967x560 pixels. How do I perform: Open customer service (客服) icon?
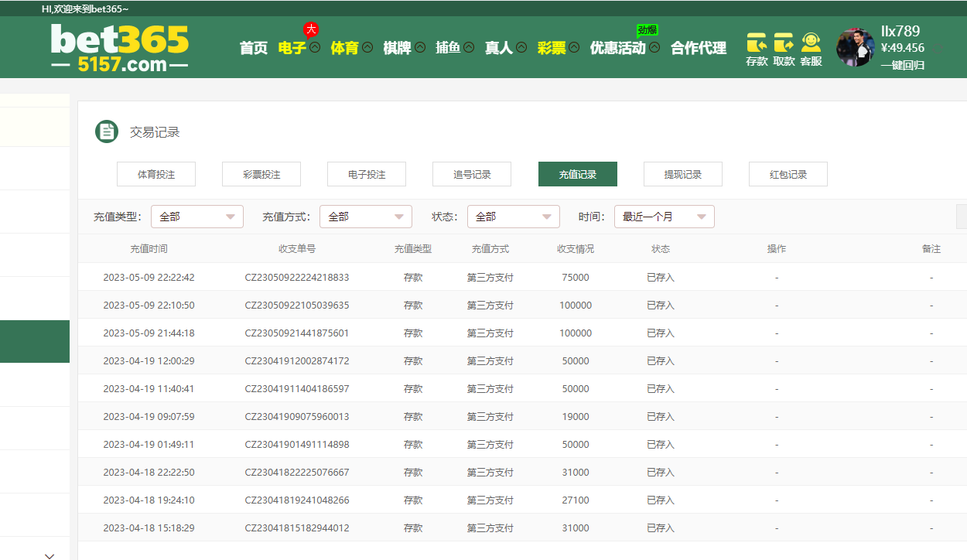click(x=811, y=43)
